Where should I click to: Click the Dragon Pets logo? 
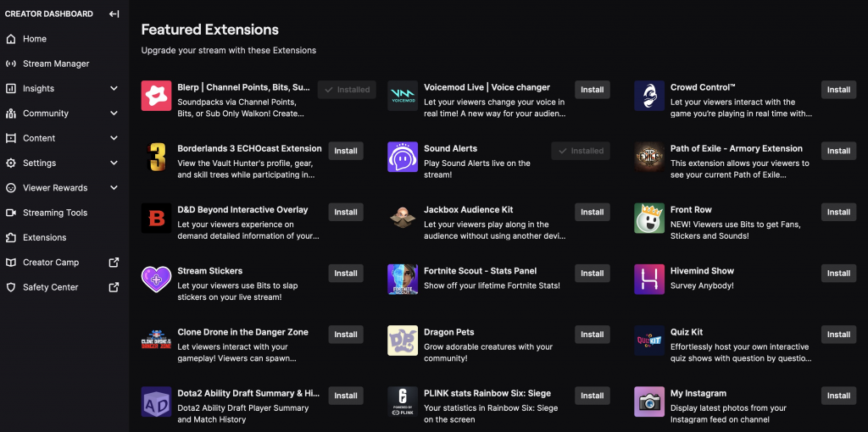[403, 341]
